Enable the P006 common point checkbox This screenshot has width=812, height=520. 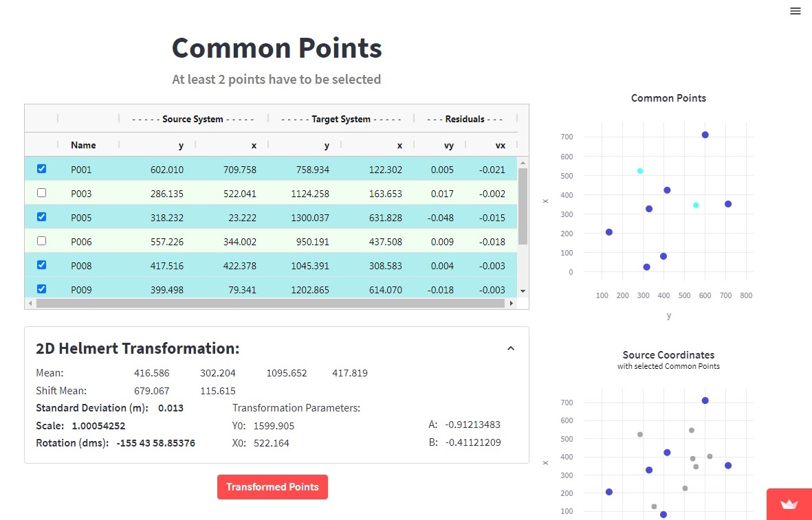coord(41,241)
